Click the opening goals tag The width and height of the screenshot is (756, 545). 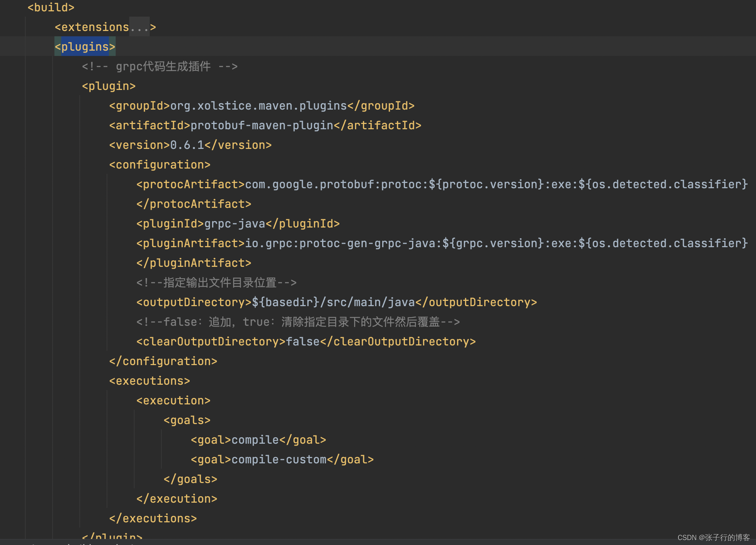point(187,420)
